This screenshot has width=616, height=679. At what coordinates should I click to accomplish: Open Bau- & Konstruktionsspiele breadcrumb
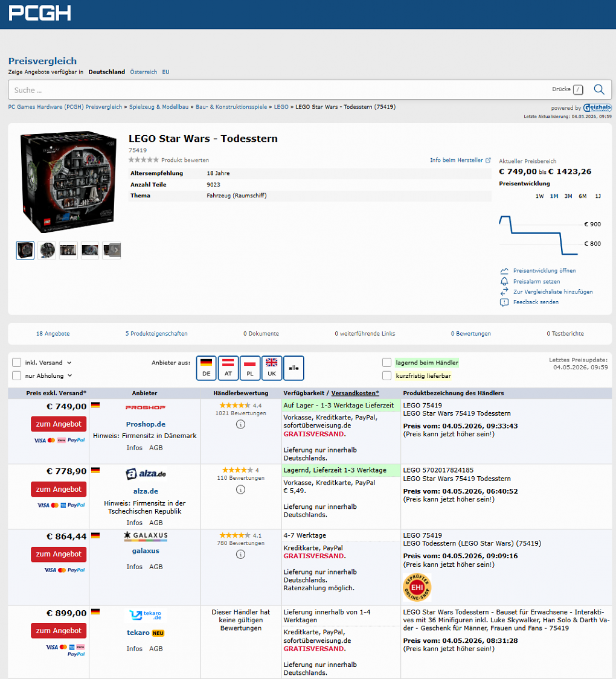[231, 106]
